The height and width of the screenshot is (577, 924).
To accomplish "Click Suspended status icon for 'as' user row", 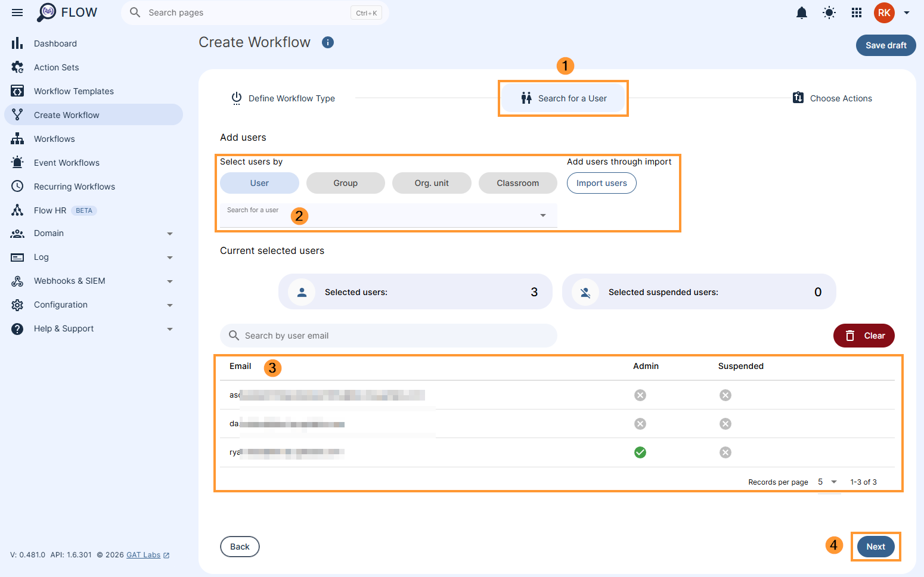I will point(725,395).
